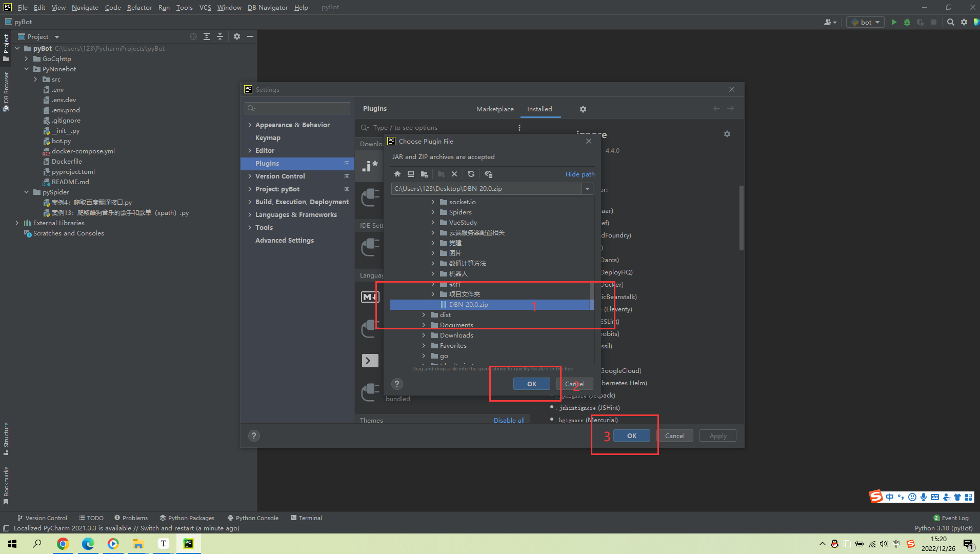
Task: Expand External Libraries in Project tree
Action: 17,223
